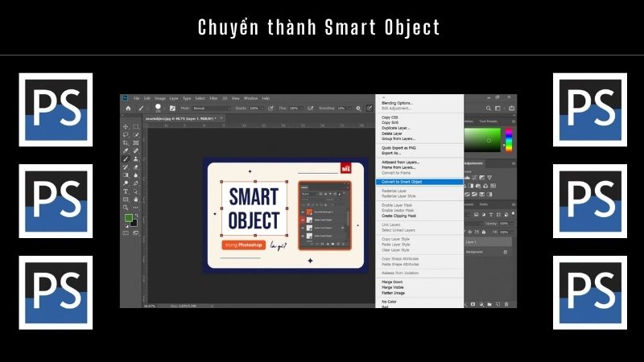This screenshot has height=362, width=644.
Task: Select the Zoom tool
Action: pos(126,208)
